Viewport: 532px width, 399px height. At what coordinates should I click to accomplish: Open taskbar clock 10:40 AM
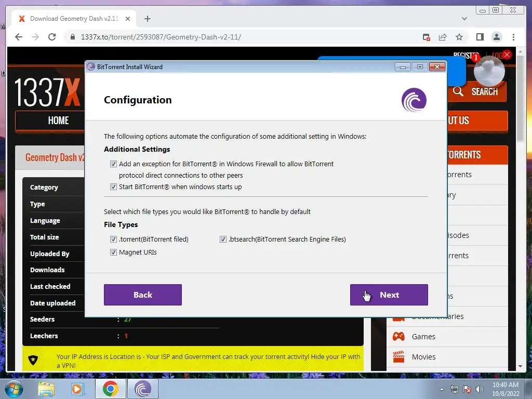(x=506, y=389)
